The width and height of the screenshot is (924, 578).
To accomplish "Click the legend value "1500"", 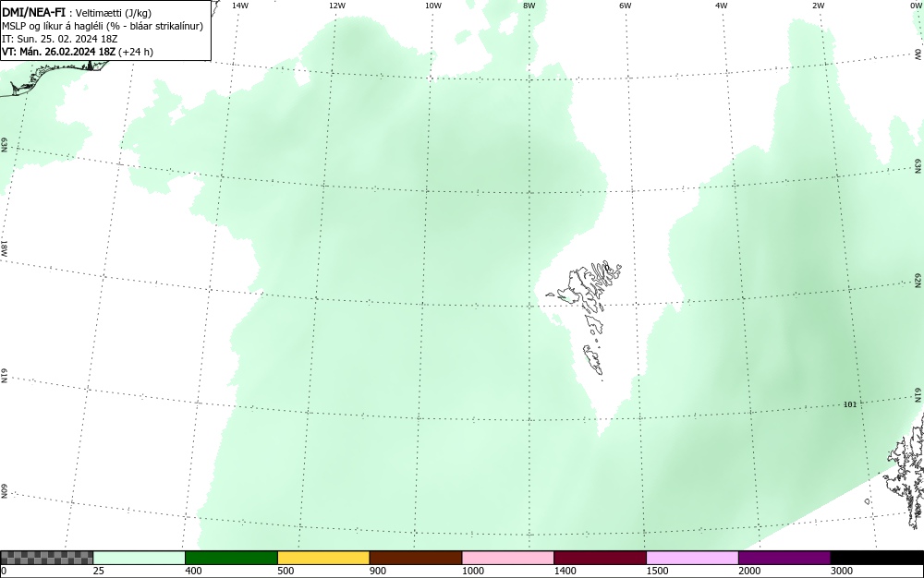I will click(x=658, y=571).
